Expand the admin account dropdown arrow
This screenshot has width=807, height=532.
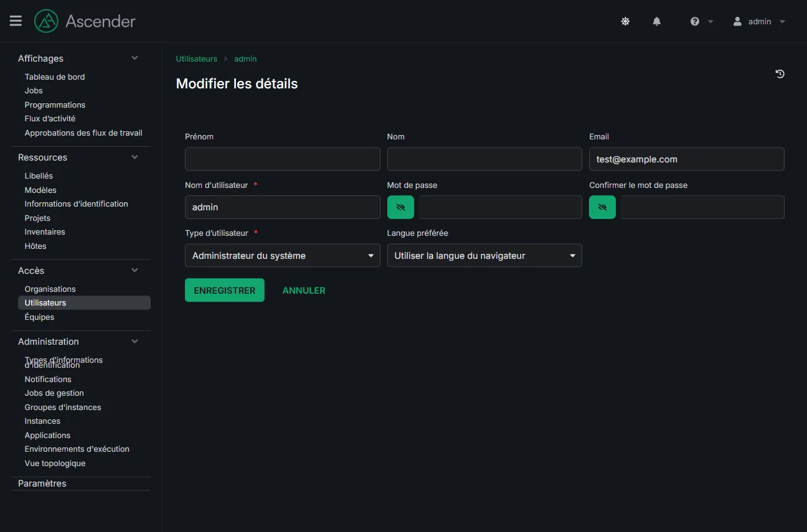(x=782, y=21)
